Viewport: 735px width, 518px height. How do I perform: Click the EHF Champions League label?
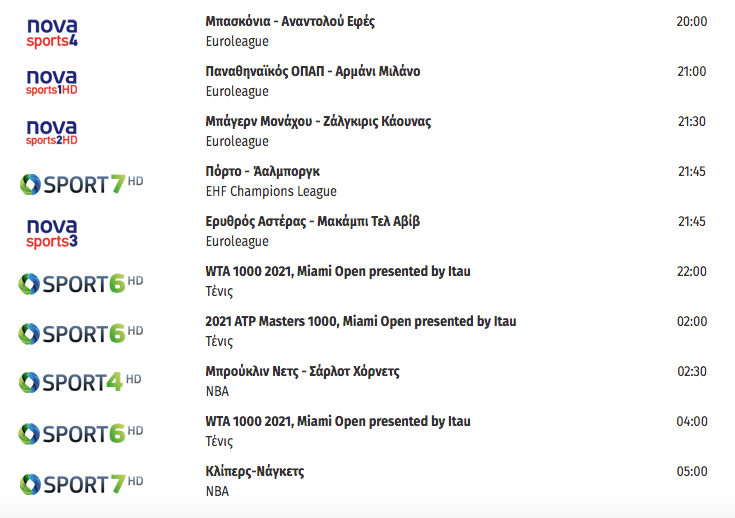pos(271,191)
